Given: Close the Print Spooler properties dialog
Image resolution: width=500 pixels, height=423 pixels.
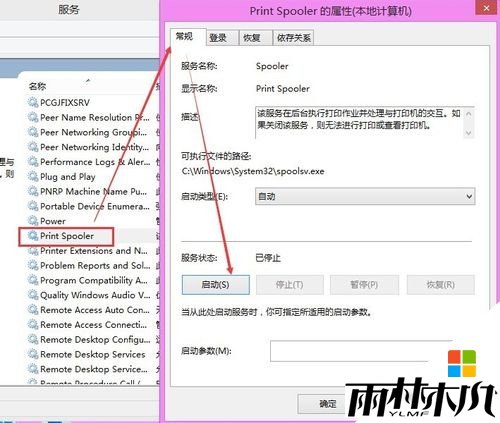Looking at the screenshot, I should [486, 8].
